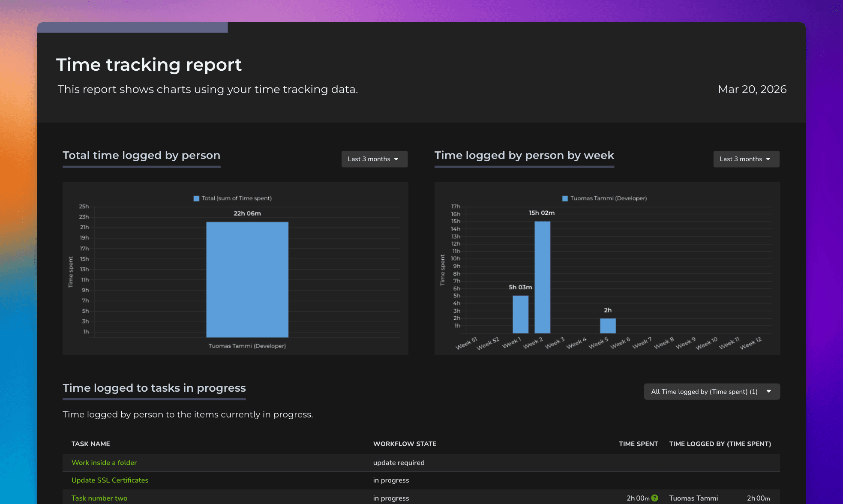Click the blue legend swatch for Total
843x504 pixels.
tap(196, 198)
